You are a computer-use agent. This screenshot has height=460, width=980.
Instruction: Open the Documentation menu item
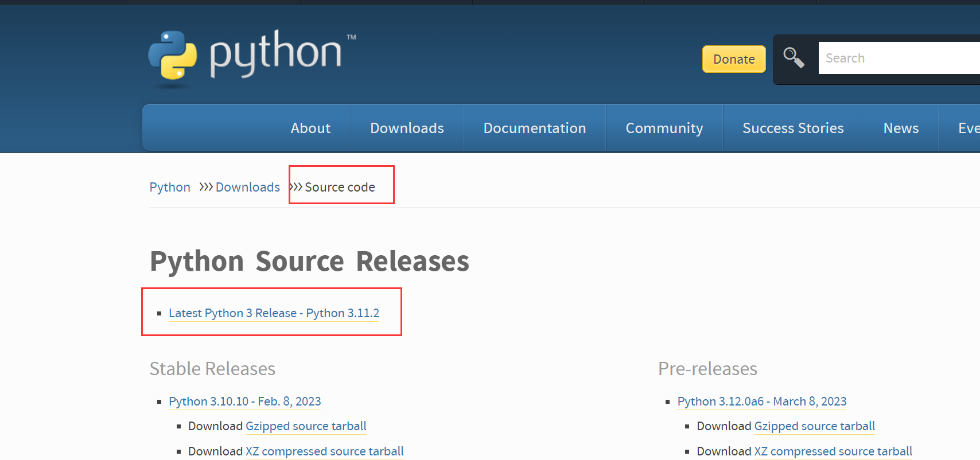(535, 128)
